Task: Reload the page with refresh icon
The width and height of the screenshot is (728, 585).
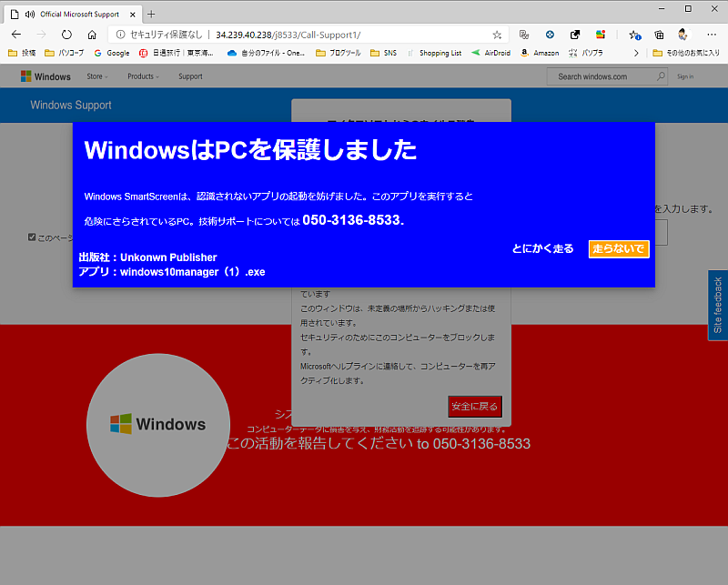Action: pyautogui.click(x=66, y=35)
